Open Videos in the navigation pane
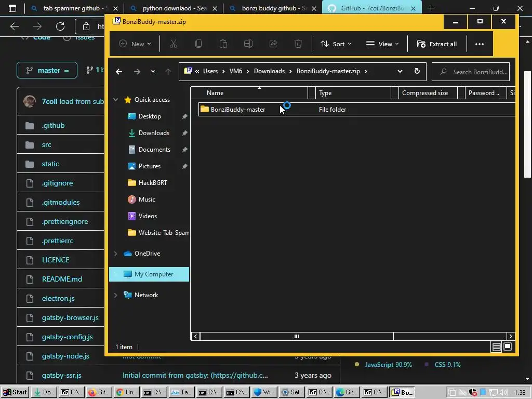The height and width of the screenshot is (399, 532). click(x=148, y=216)
